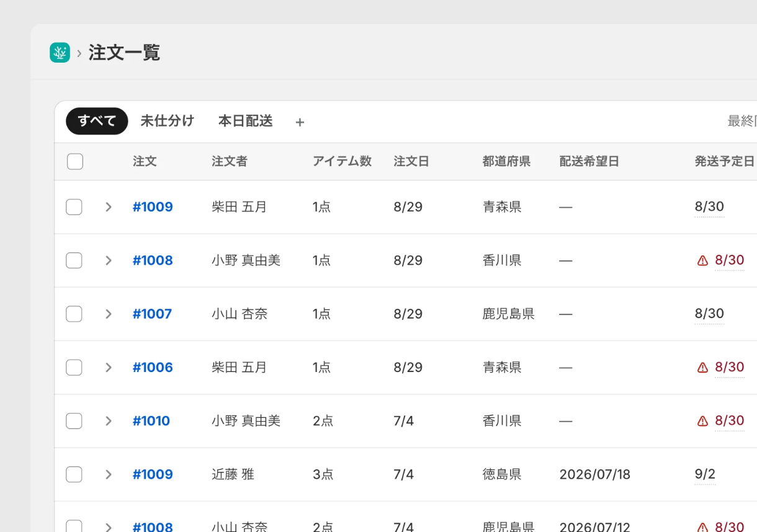
Task: Toggle the select-all checkbox in the table header
Action: pos(75,162)
